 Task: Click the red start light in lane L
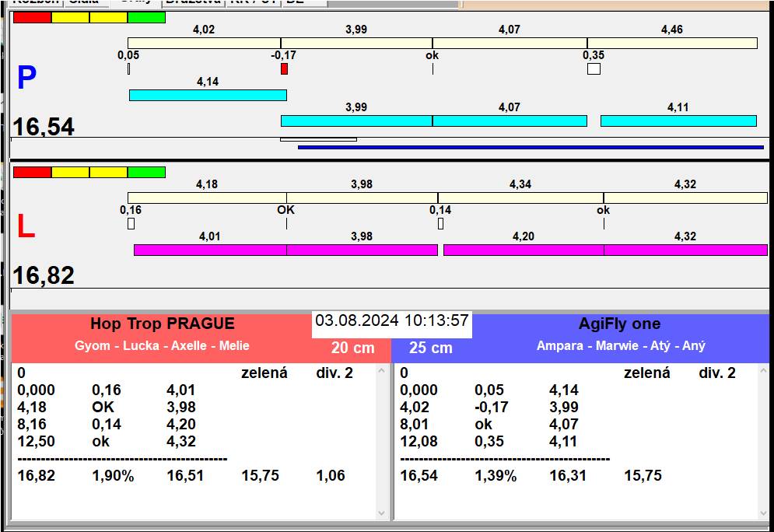[x=32, y=172]
